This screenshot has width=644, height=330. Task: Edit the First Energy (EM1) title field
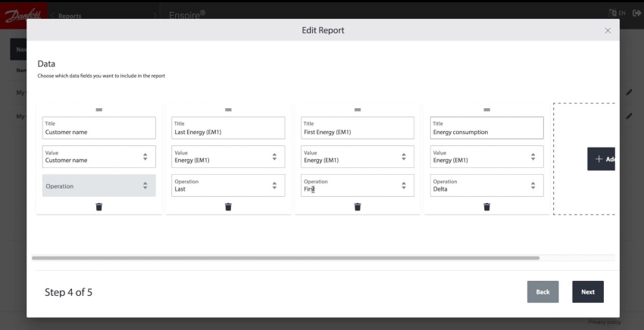358,128
